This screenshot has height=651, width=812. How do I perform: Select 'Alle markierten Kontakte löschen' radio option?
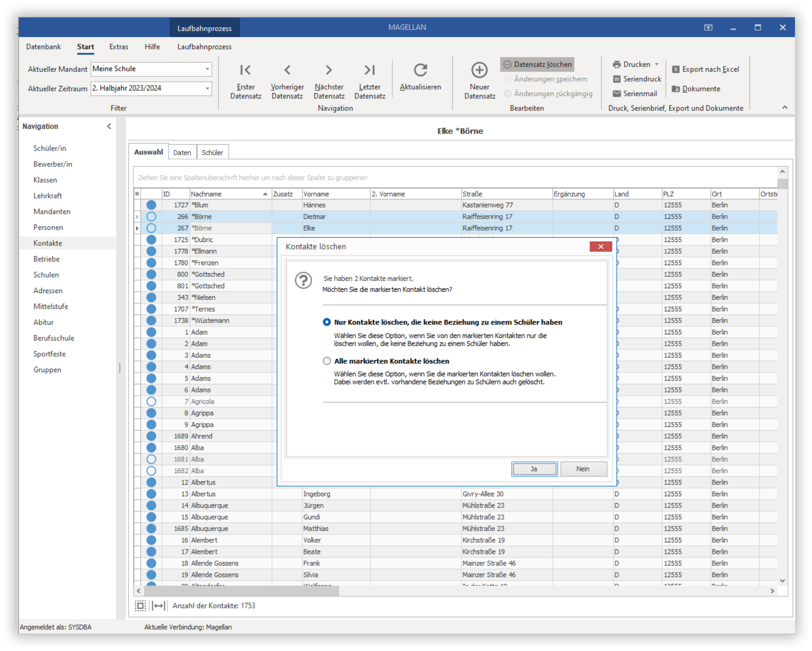327,361
